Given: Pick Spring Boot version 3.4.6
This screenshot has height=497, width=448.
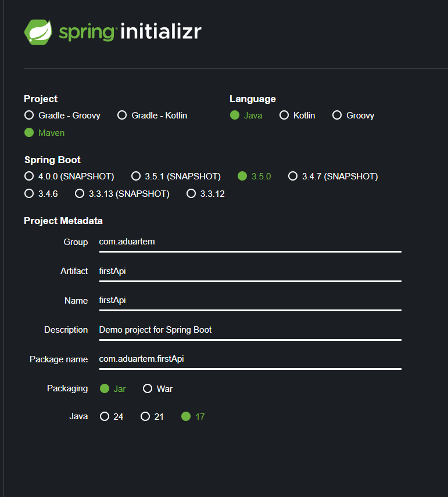Looking at the screenshot, I should [x=41, y=194].
